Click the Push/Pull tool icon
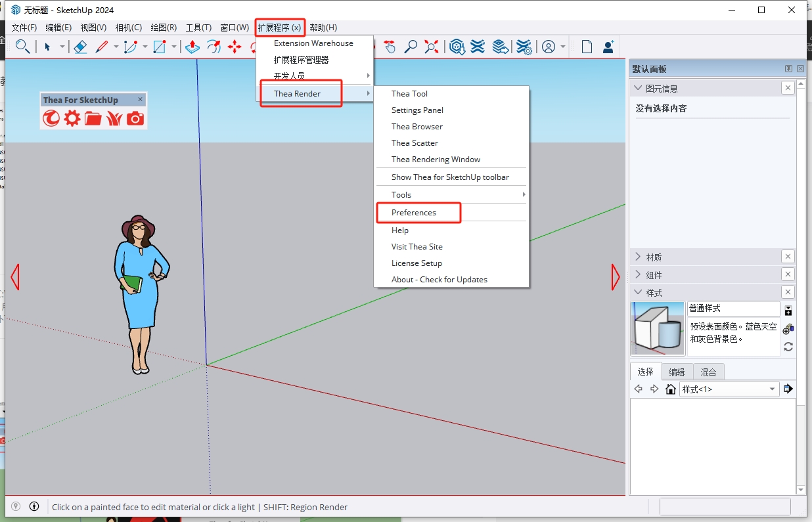The image size is (812, 522). pos(192,47)
